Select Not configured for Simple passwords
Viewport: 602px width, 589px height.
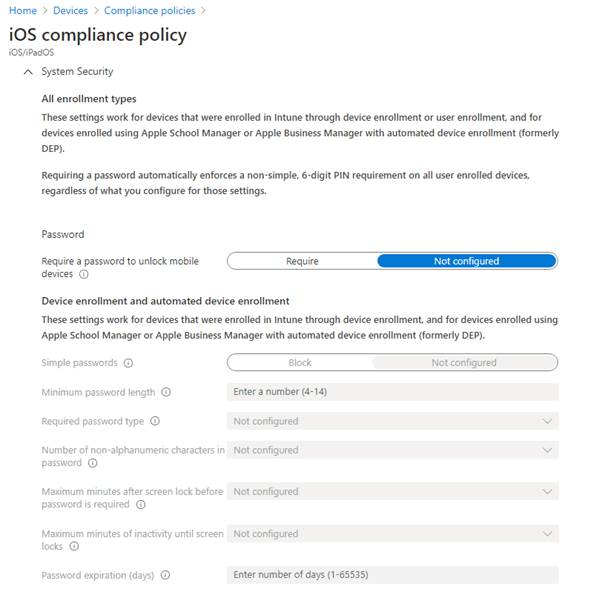tap(464, 363)
